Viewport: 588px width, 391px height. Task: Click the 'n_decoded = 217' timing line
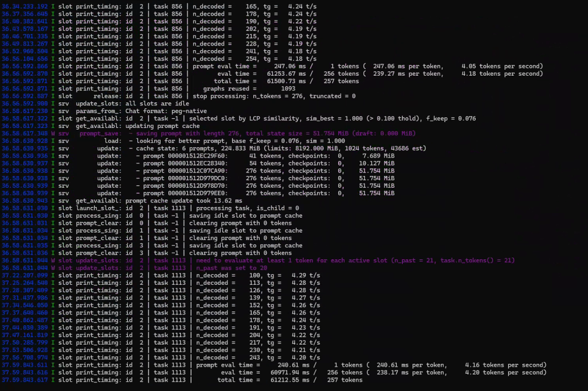pyautogui.click(x=161, y=343)
